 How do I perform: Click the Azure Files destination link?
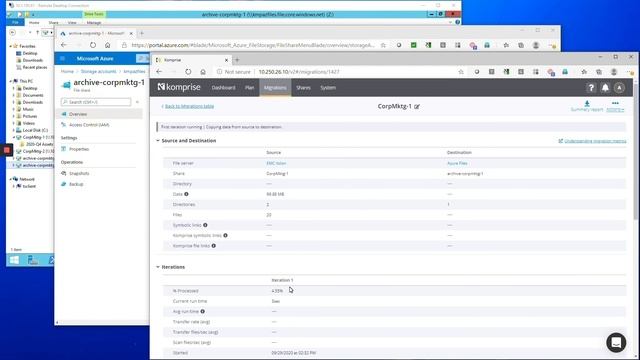tap(457, 163)
